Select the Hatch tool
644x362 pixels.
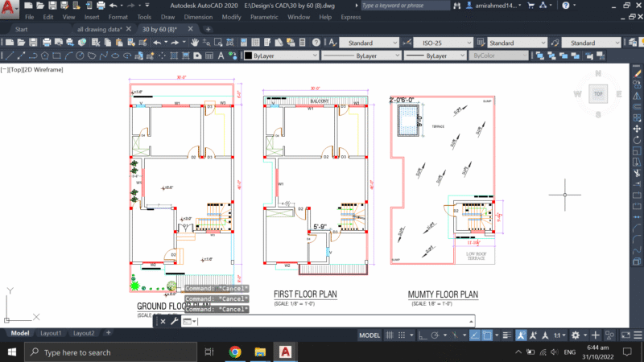(x=174, y=56)
